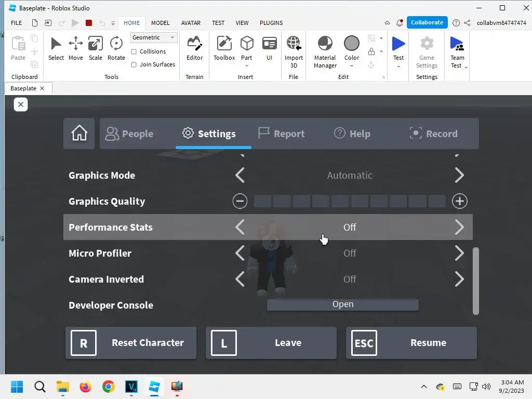The width and height of the screenshot is (532, 399).
Task: Pick the Rotate tool
Action: tap(116, 48)
